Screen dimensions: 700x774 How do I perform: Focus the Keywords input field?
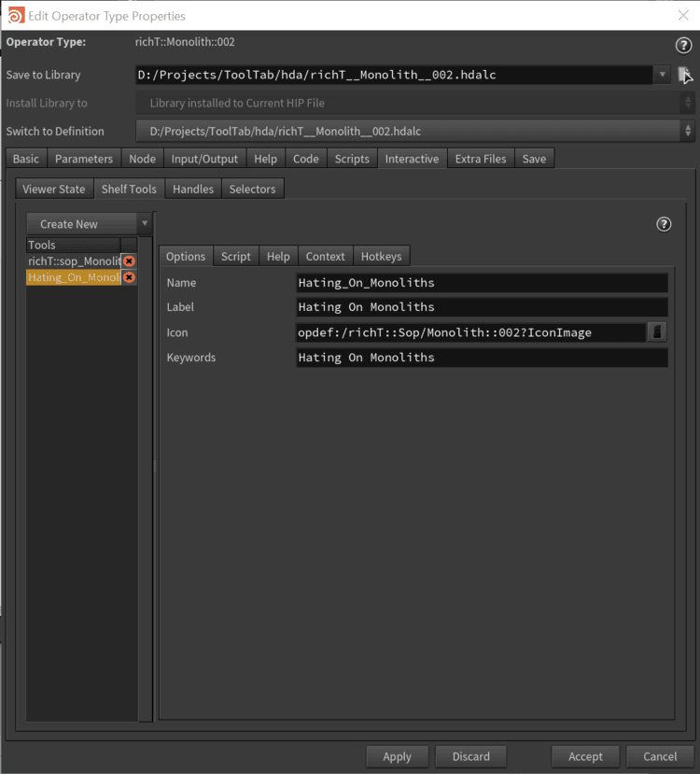click(482, 358)
